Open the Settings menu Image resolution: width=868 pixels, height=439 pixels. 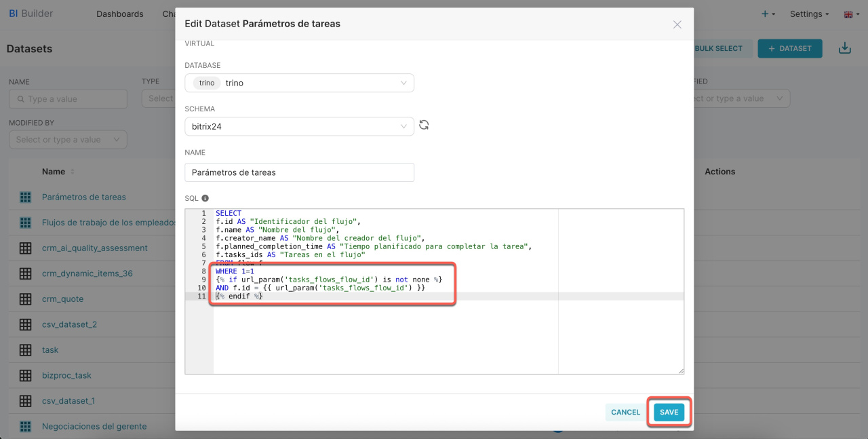(810, 14)
